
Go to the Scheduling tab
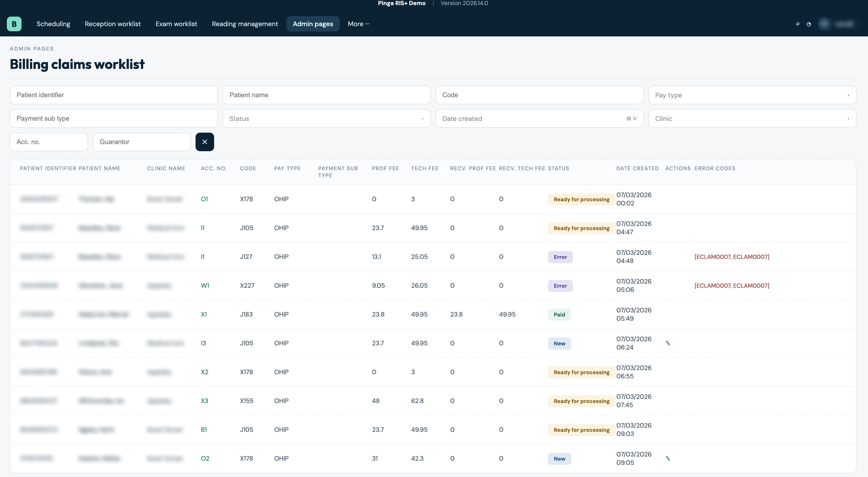click(53, 24)
